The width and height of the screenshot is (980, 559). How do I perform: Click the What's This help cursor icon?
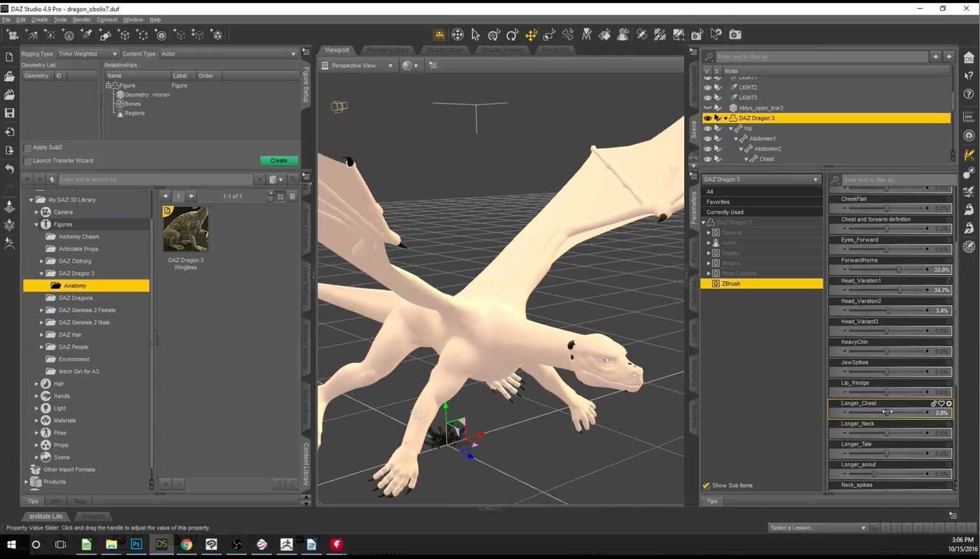(x=969, y=76)
